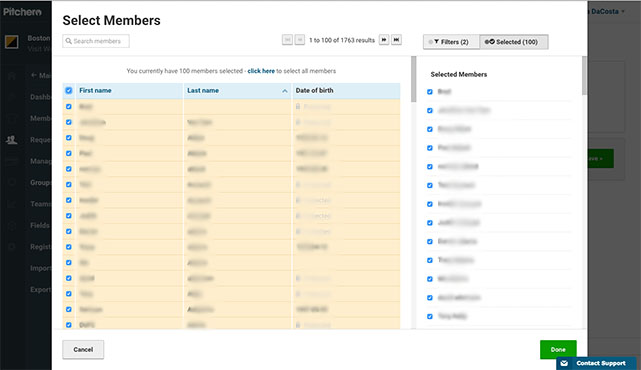The width and height of the screenshot is (641, 370).
Task: Open Fields in the background sidebar
Action: pos(40,225)
